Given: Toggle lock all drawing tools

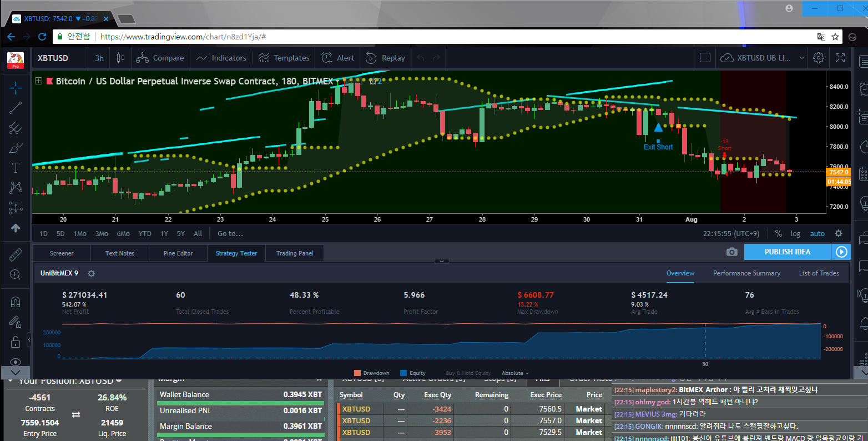Looking at the screenshot, I should (16, 342).
